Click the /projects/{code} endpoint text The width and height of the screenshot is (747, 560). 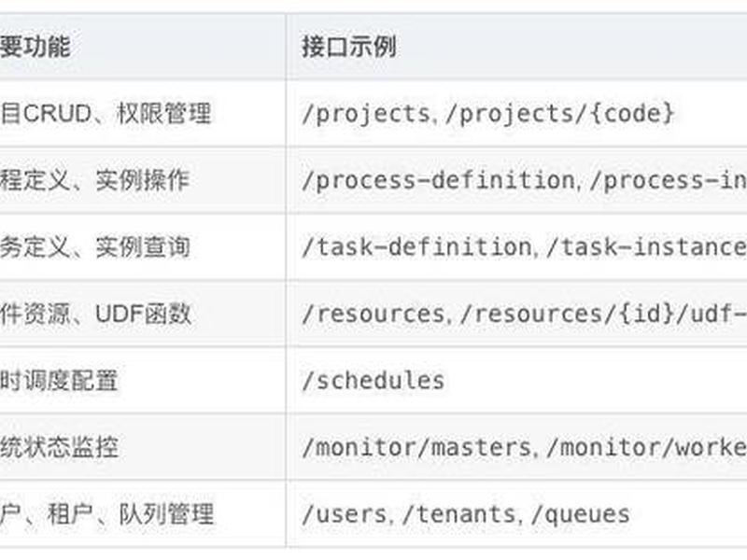(559, 114)
